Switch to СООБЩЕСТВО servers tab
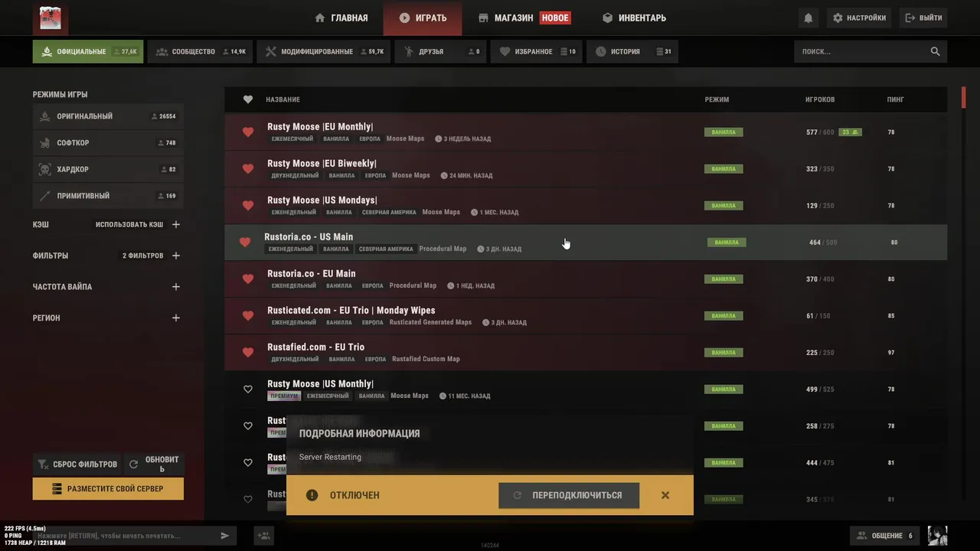Viewport: 980px width, 551px height. click(x=200, y=51)
